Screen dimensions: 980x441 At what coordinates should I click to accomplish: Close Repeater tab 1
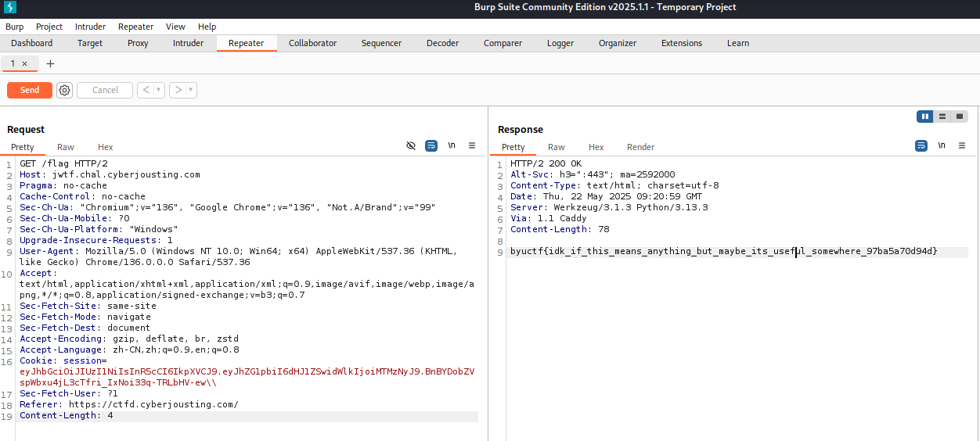[24, 63]
